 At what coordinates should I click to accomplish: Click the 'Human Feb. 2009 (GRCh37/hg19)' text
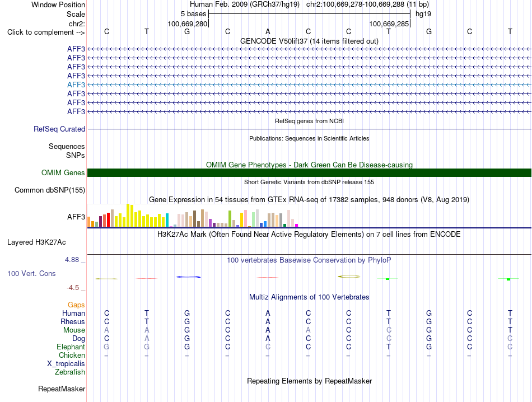[x=245, y=4]
